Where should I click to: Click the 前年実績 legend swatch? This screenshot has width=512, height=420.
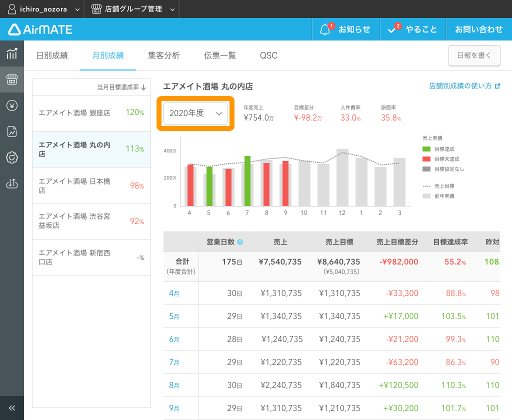[426, 196]
